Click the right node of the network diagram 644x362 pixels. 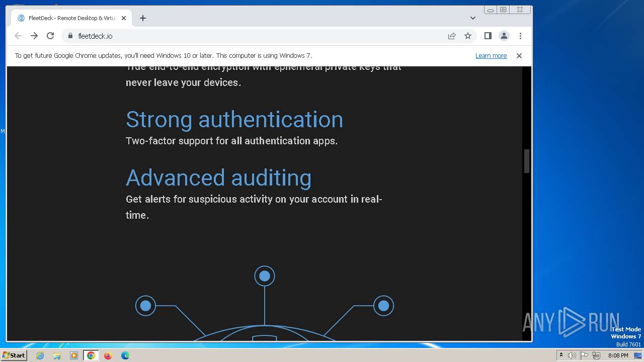point(383,306)
